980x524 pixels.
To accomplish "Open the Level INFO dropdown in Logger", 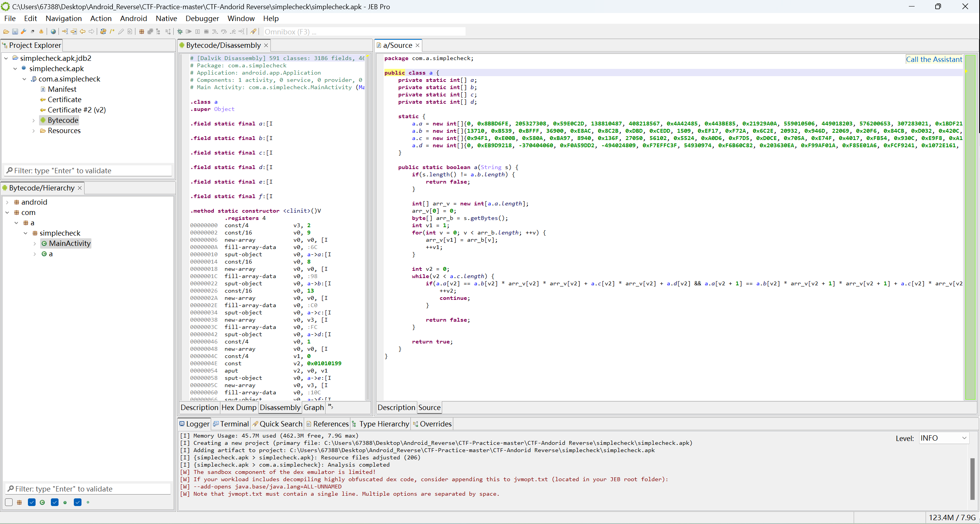I will [944, 438].
